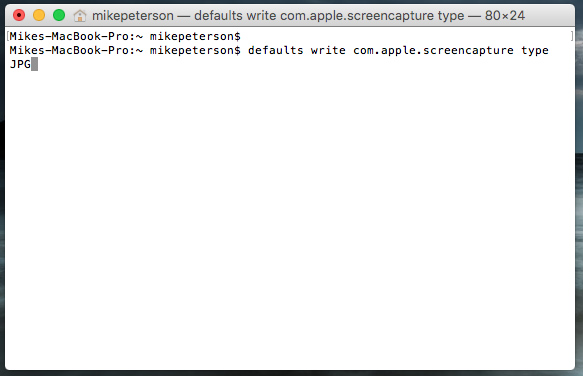
Task: Click the desktop wallpaper right of the window
Action: 579,186
